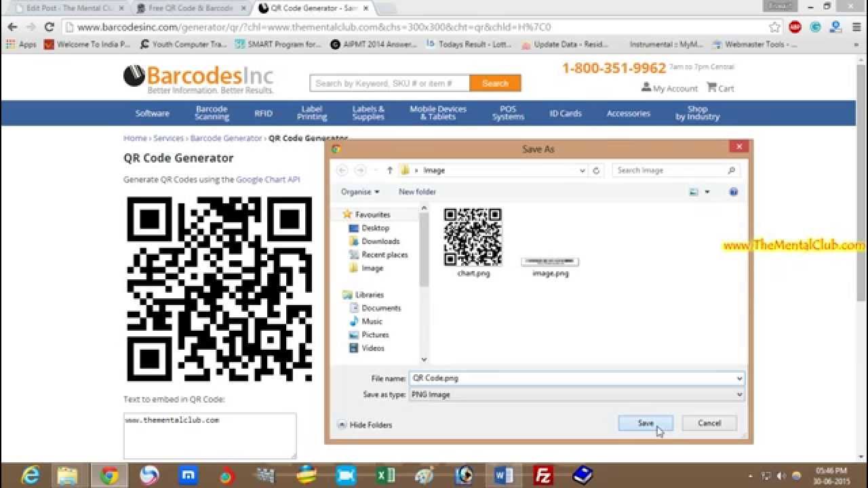Click New folder in the dialog toolbar
This screenshot has height=488, width=868.
417,192
